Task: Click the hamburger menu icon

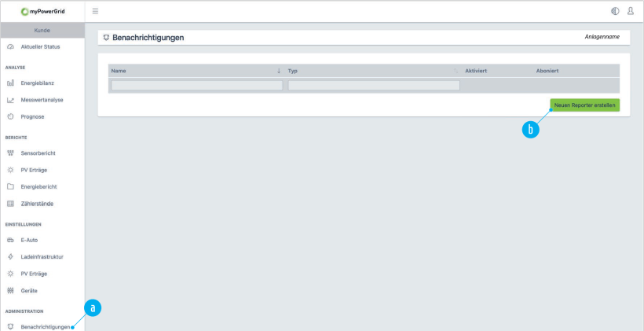Action: coord(96,11)
